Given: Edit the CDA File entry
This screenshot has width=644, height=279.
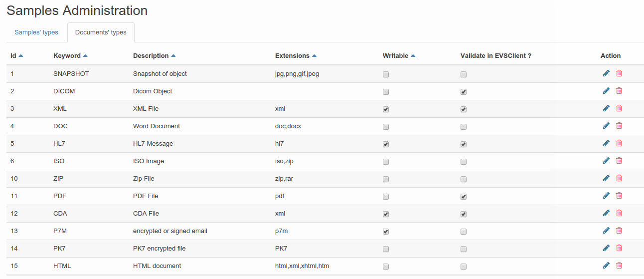Looking at the screenshot, I should pyautogui.click(x=606, y=213).
